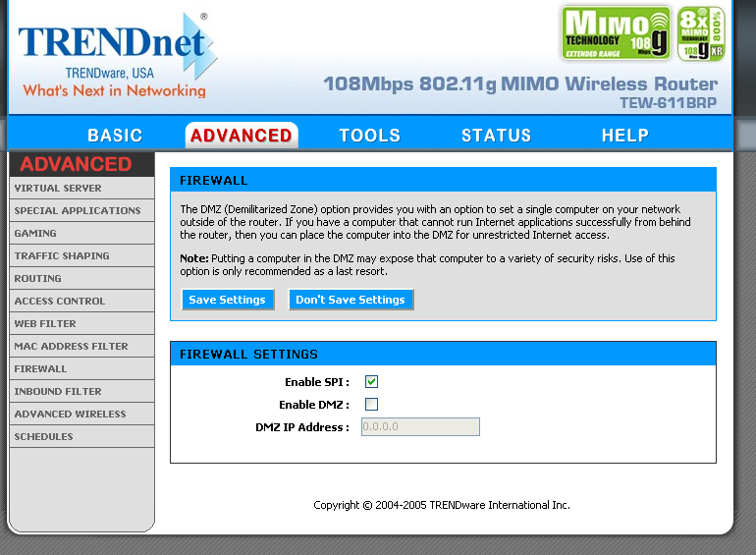
Task: Go to MAC Address Filter
Action: click(x=81, y=347)
